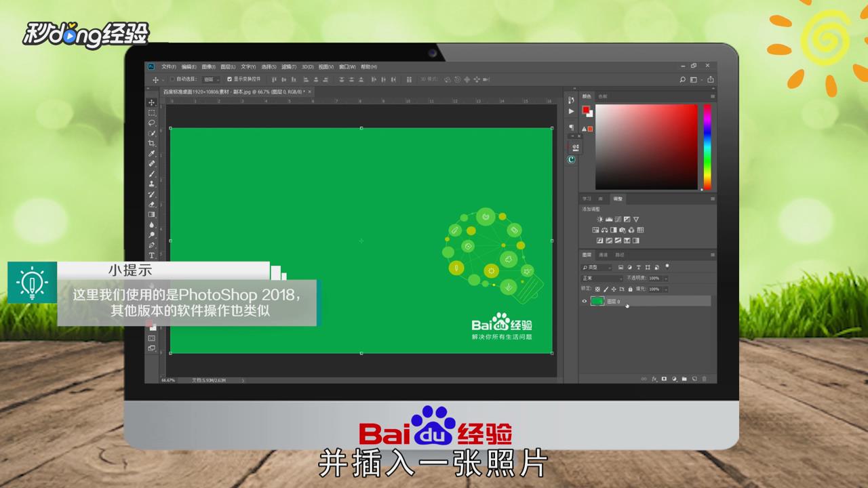Open the 填充 fill dropdown arrow
This screenshot has height=488, width=868.
666,289
